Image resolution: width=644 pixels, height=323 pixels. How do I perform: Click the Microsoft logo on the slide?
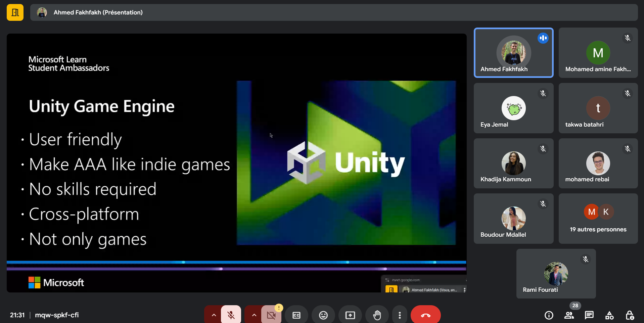(x=56, y=283)
